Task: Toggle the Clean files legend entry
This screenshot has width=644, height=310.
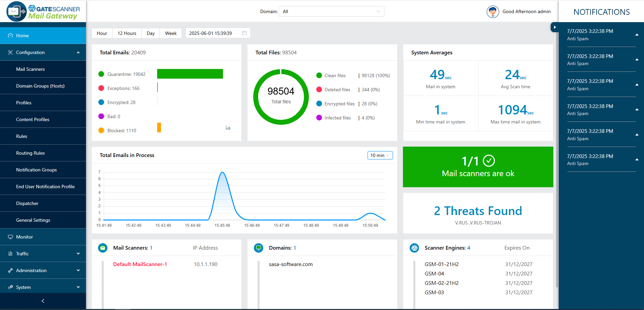Action: (331, 75)
